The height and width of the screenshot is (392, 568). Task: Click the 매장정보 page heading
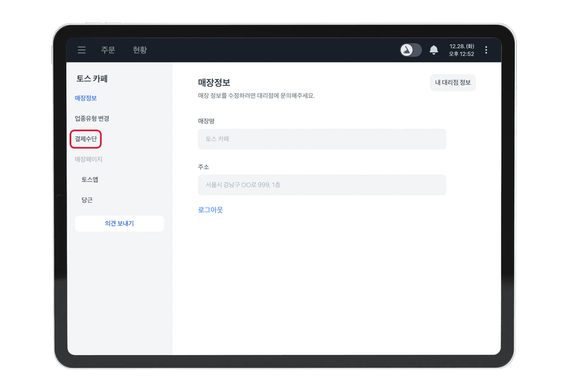tap(214, 83)
